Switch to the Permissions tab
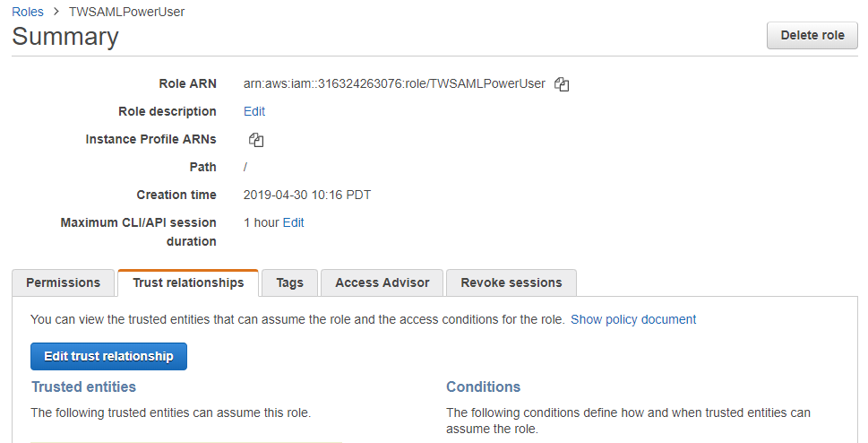868x443 pixels. [63, 282]
